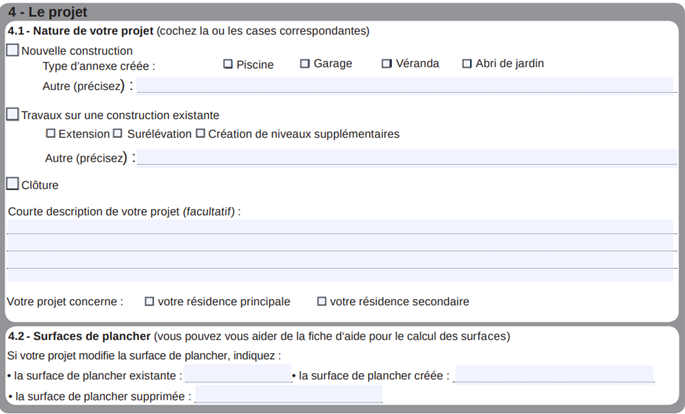The width and height of the screenshot is (685, 414).
Task: Check the Clôture checkbox
Action: pos(13,184)
